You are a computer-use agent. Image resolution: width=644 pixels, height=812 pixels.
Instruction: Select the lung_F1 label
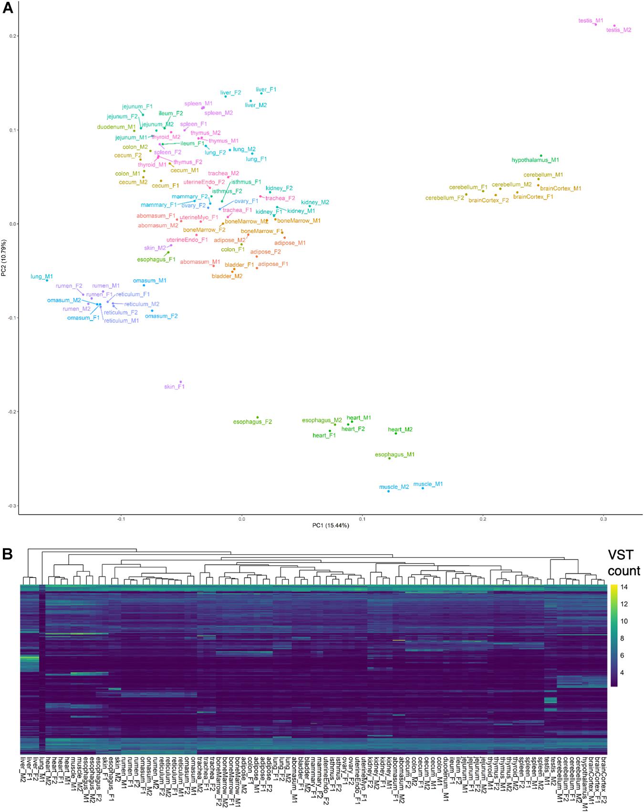(x=256, y=159)
